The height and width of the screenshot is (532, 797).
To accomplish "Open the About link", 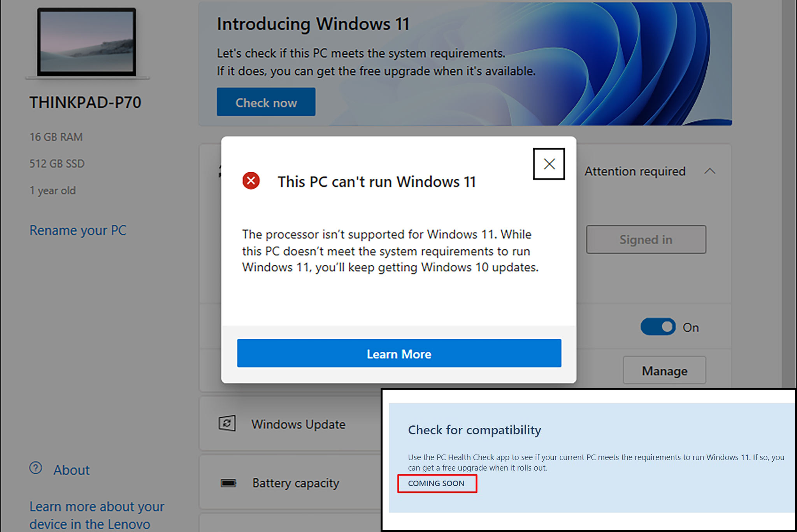I will pyautogui.click(x=72, y=470).
